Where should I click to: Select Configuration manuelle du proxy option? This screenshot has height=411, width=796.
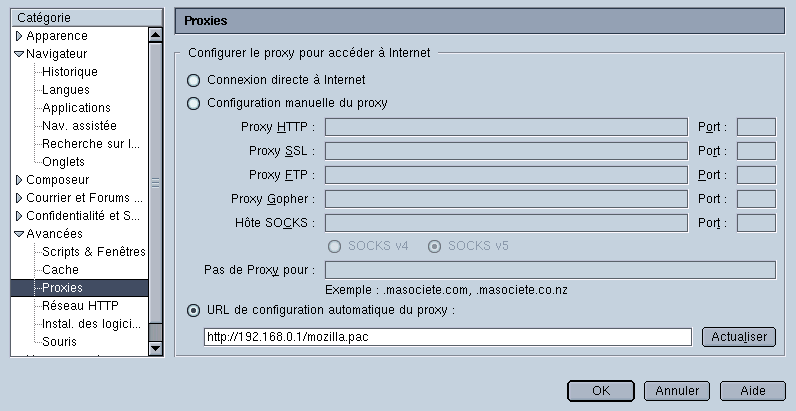(x=194, y=103)
